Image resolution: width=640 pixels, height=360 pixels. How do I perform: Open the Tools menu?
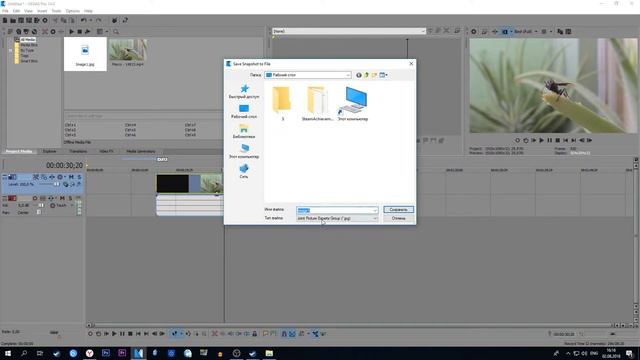(x=56, y=11)
